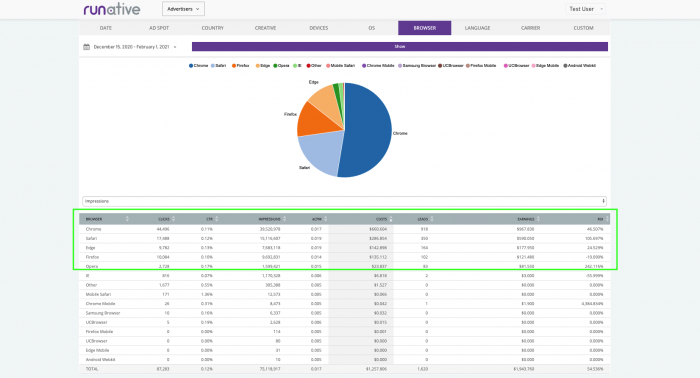Click the calendar icon beside date range
Viewport: 700px width, 378px height.
point(87,47)
